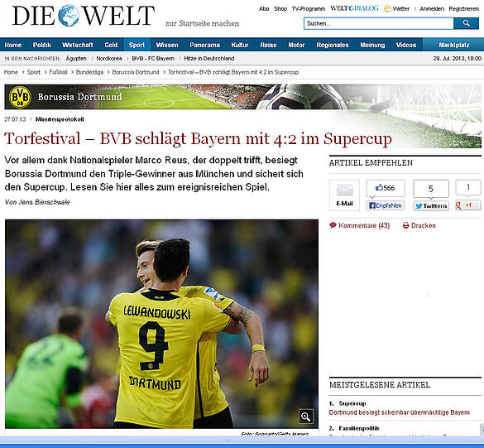Click the Anmelden link
Viewport: 484px width, 448px height.
[x=432, y=9]
